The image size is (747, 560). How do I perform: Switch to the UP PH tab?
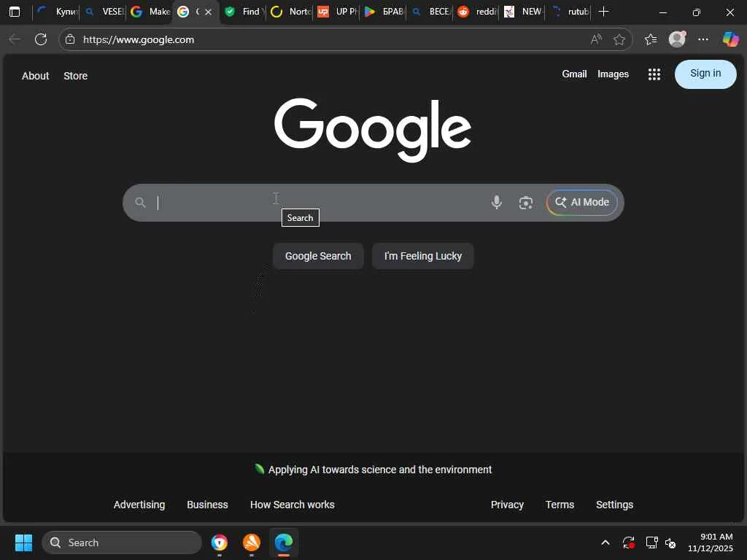[337, 12]
